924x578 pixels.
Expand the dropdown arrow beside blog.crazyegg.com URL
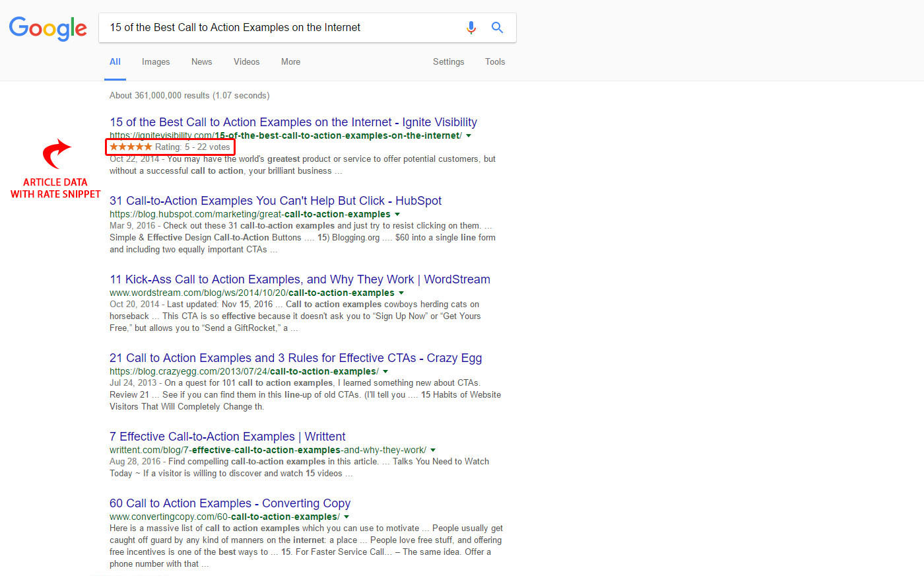click(385, 371)
